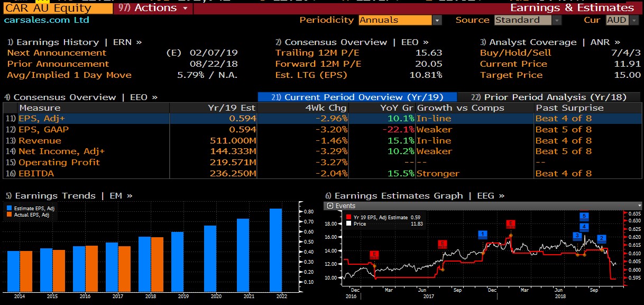Screen dimensions: 644x305
Task: Open the Periodicity Annuals dropdown
Action: click(400, 20)
